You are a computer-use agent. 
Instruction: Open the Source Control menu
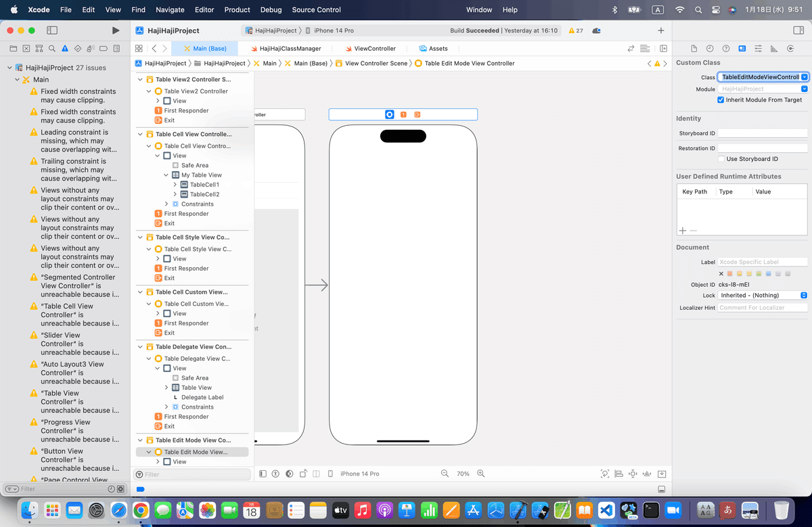click(x=316, y=9)
